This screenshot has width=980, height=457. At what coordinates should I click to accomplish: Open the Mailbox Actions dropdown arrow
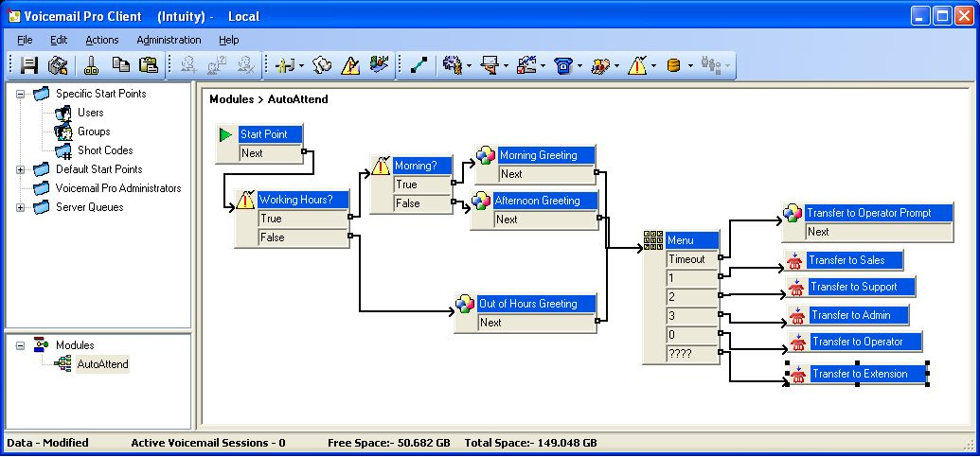coord(506,65)
